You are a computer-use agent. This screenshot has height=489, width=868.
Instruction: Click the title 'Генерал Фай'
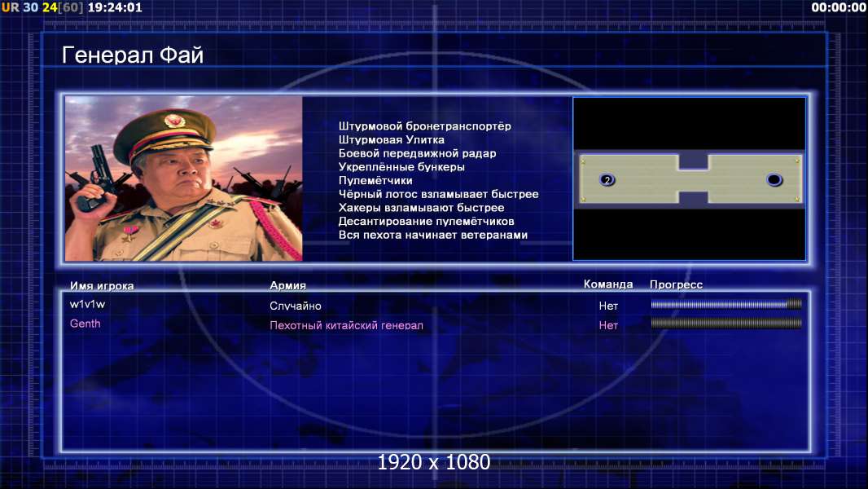click(x=133, y=55)
